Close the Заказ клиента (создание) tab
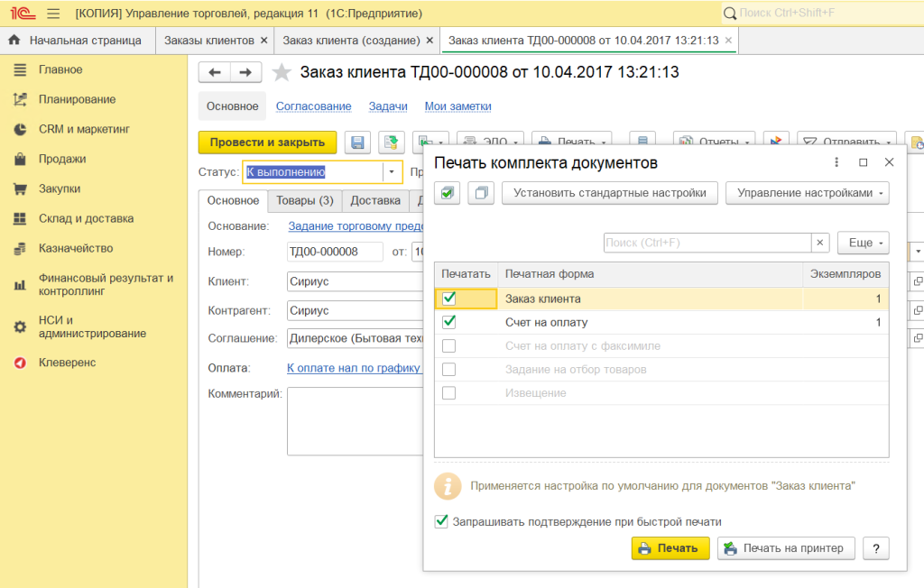The width and height of the screenshot is (924, 588). click(430, 41)
